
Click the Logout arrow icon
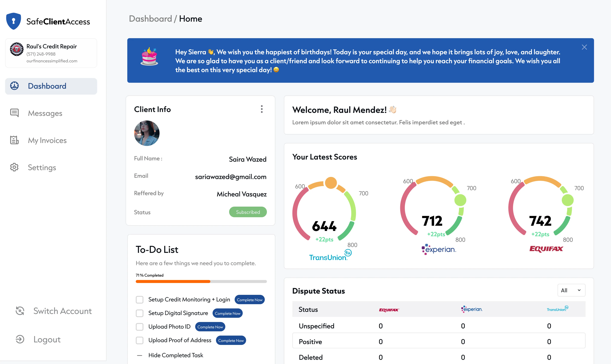(x=20, y=339)
